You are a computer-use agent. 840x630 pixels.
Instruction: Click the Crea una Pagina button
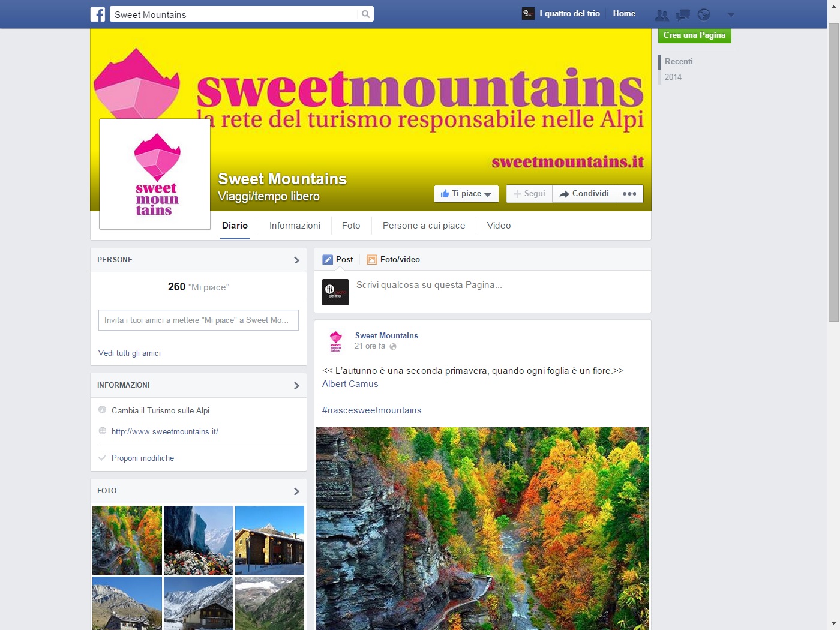click(x=695, y=35)
